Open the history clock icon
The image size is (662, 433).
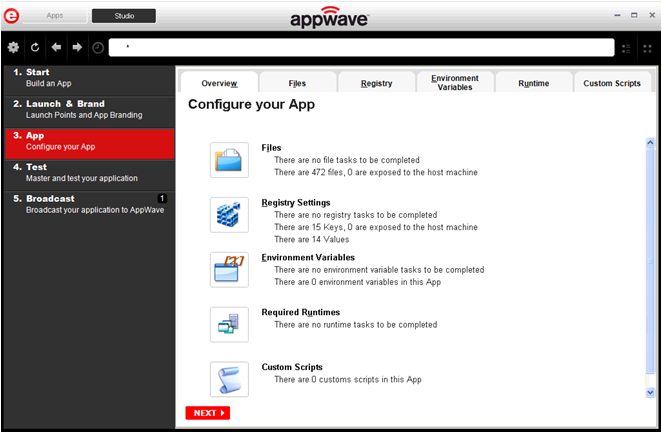98,48
